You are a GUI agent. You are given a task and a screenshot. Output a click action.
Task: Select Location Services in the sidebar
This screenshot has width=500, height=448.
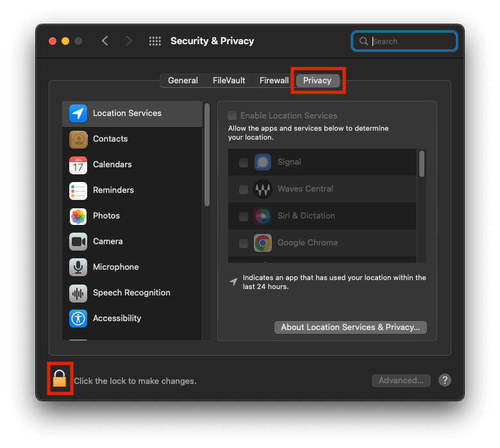click(x=127, y=113)
